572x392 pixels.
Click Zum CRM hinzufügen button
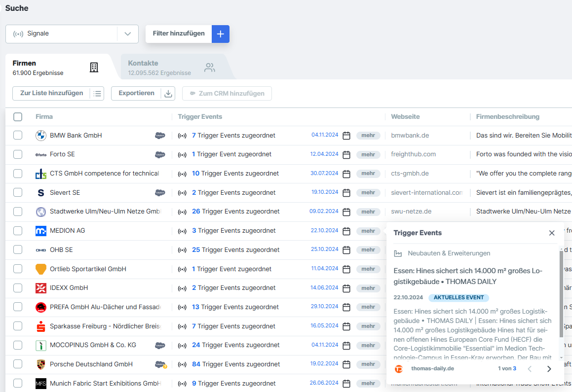[x=227, y=94]
